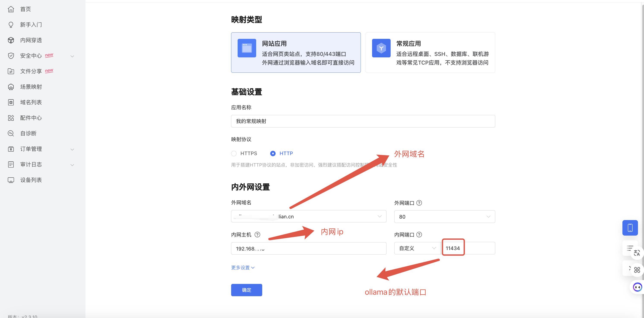The width and height of the screenshot is (644, 318).
Task: Expand the 更多设置 link
Action: click(x=243, y=268)
